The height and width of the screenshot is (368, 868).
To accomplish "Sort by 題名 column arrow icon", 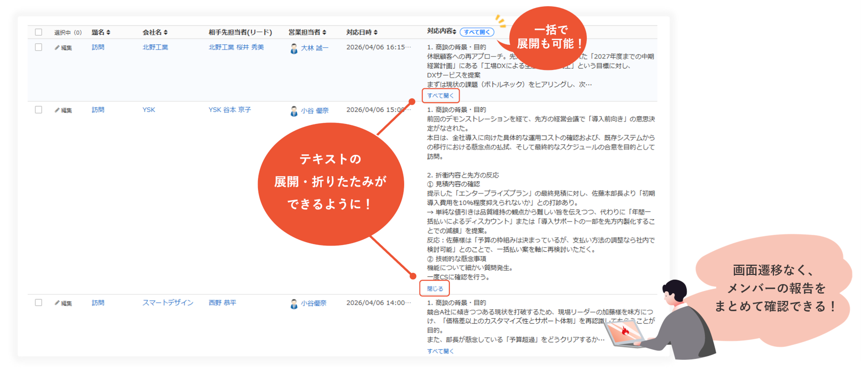I will [x=108, y=32].
